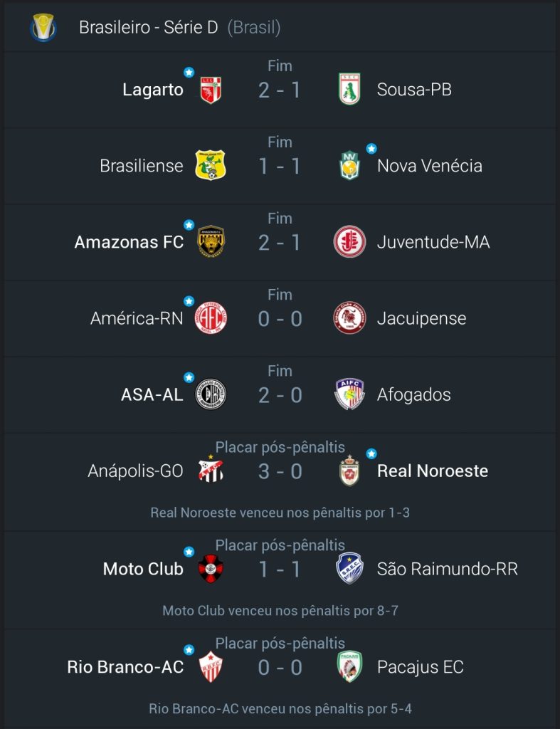The image size is (560, 729).
Task: Click the Rio Branco-AC penalty result text
Action: (280, 708)
